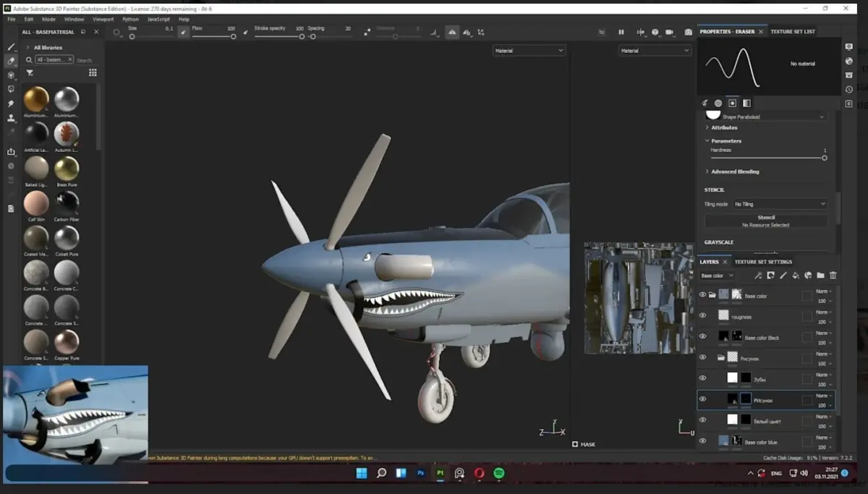Viewport: 868px width, 494px height.
Task: Click the delete layer trash icon
Action: (833, 276)
